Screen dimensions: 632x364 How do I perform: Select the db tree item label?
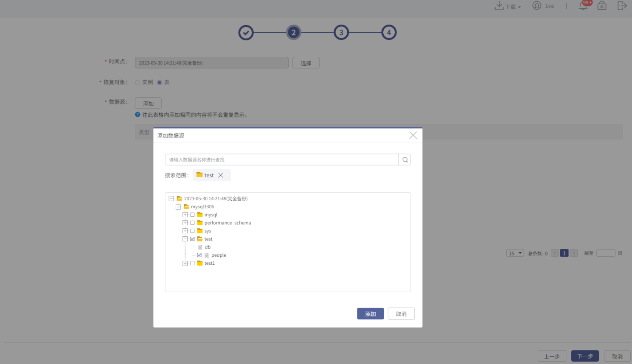click(x=208, y=247)
